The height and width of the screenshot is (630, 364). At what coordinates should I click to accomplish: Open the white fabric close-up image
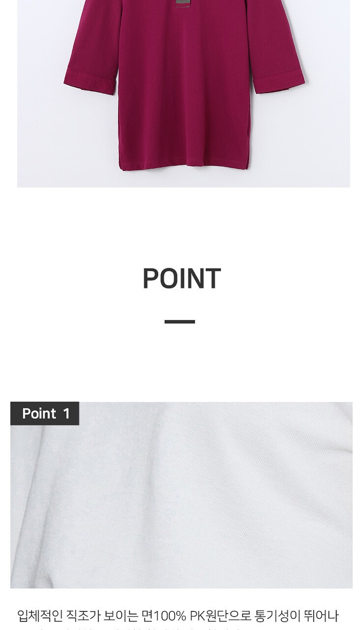click(182, 495)
